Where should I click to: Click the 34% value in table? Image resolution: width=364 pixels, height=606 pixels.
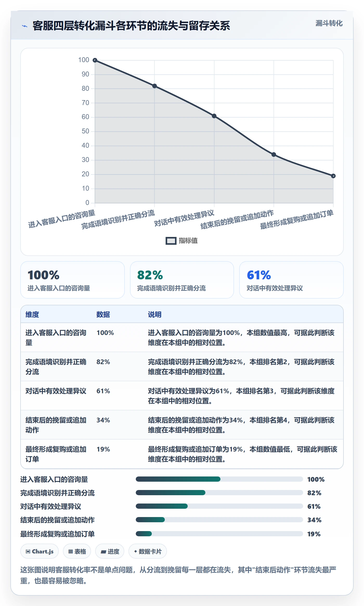(103, 420)
